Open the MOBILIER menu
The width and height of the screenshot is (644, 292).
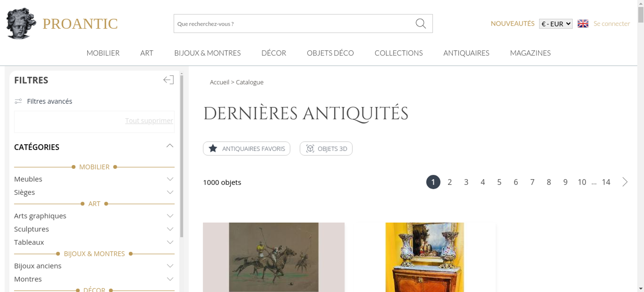coord(103,53)
